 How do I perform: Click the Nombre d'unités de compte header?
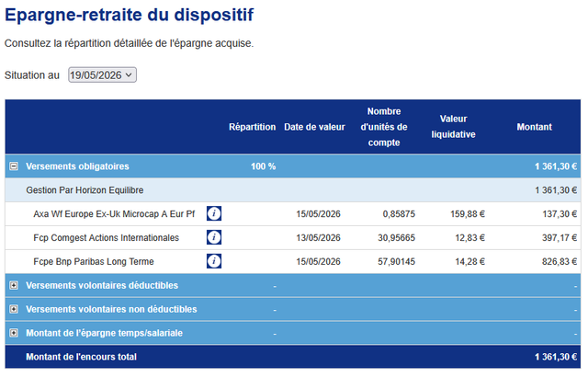(384, 127)
